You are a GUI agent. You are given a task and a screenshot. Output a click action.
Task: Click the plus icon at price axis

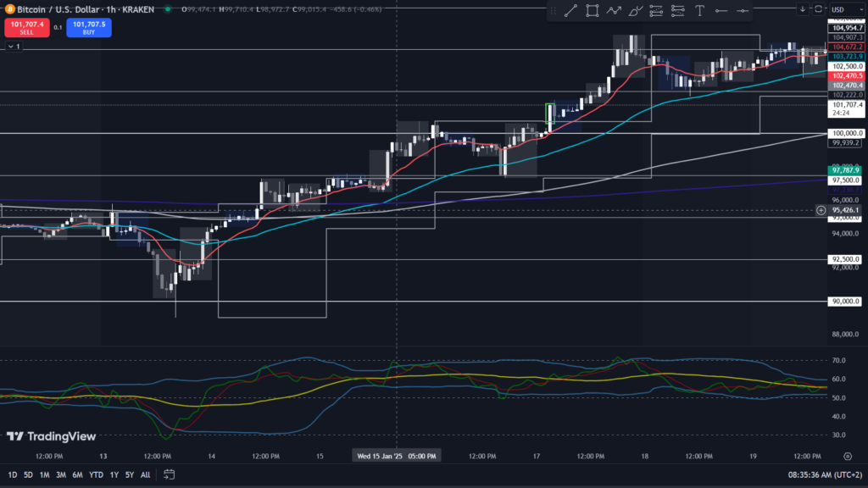(x=821, y=210)
